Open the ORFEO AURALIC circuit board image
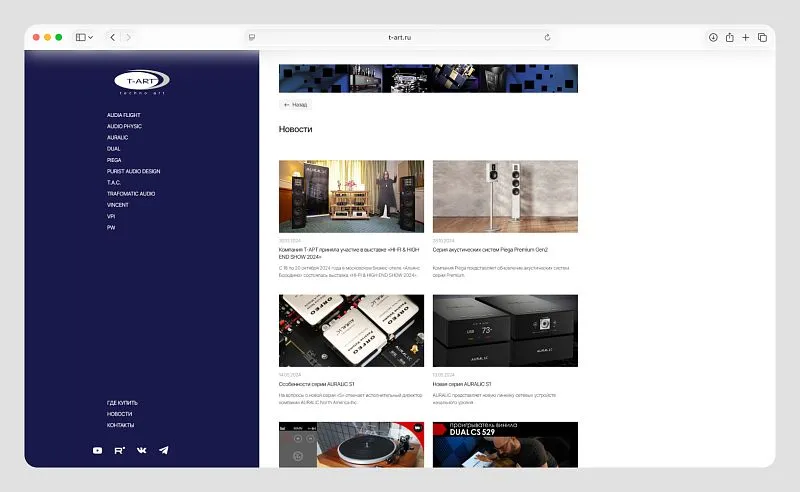Viewport: 800px width, 492px height. [351, 331]
